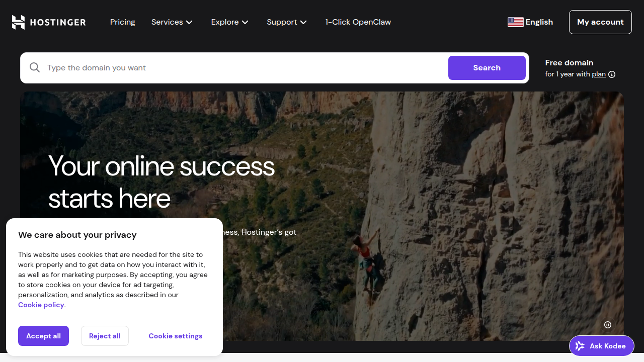Click the magnifier icon in domain search
644x362 pixels.
tap(35, 68)
